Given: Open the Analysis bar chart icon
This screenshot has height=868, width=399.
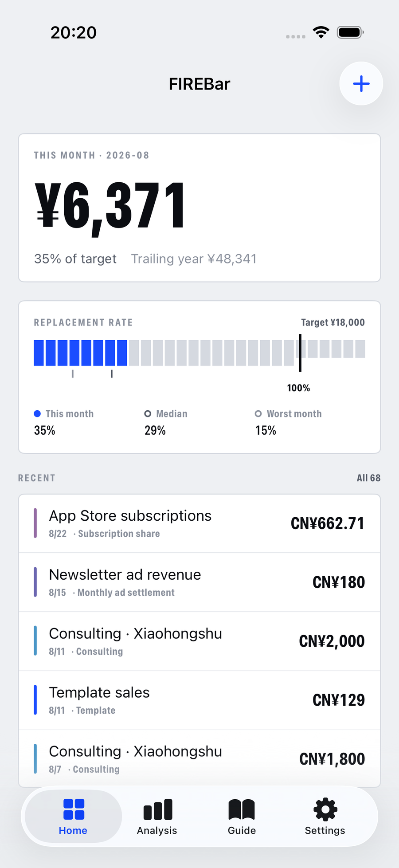Looking at the screenshot, I should tap(158, 809).
